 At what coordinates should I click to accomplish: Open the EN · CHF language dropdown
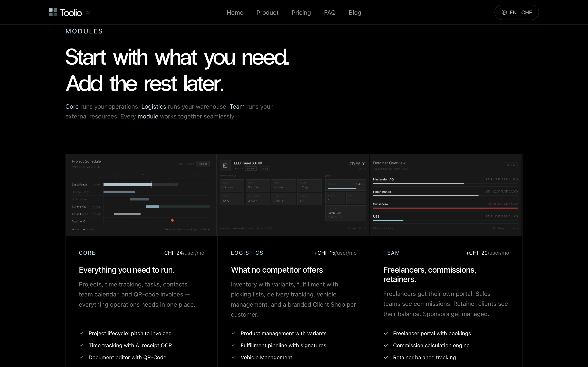517,12
